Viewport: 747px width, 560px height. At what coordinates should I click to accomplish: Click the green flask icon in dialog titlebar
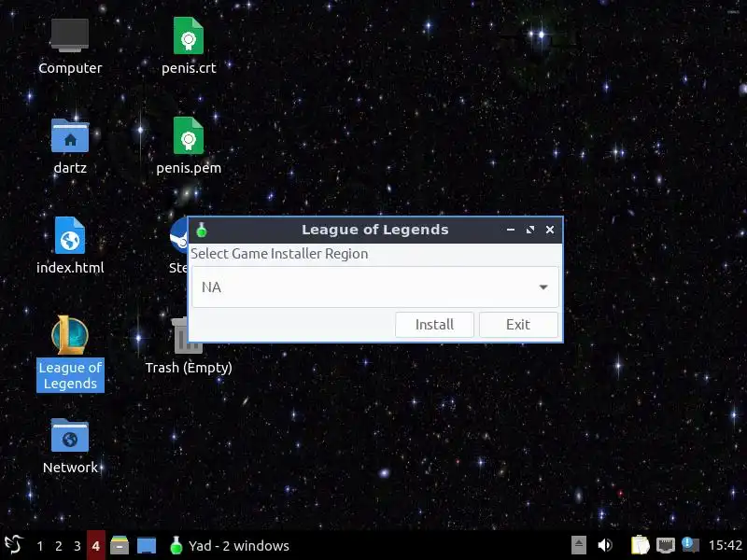click(x=202, y=230)
